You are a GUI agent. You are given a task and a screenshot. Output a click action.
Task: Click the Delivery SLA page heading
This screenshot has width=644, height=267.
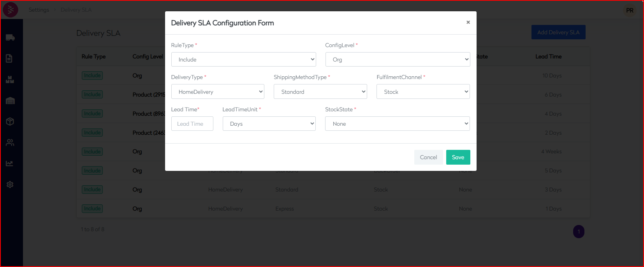coord(98,33)
